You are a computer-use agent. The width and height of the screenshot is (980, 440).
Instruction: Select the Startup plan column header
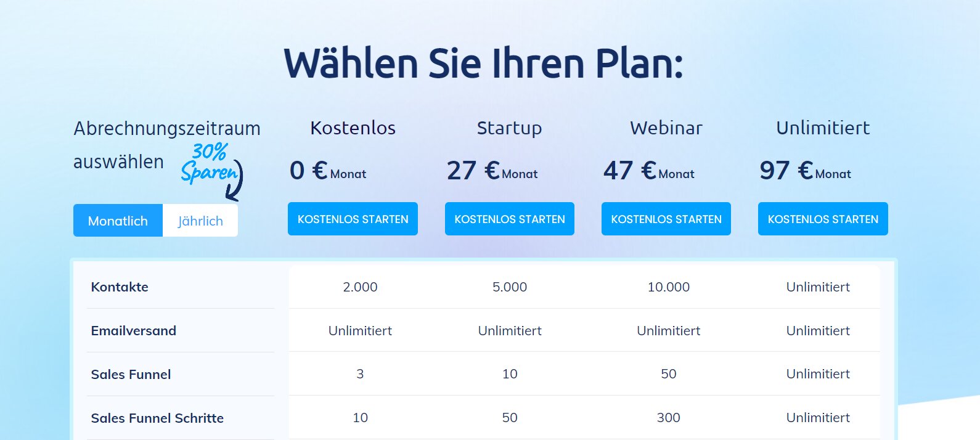509,128
